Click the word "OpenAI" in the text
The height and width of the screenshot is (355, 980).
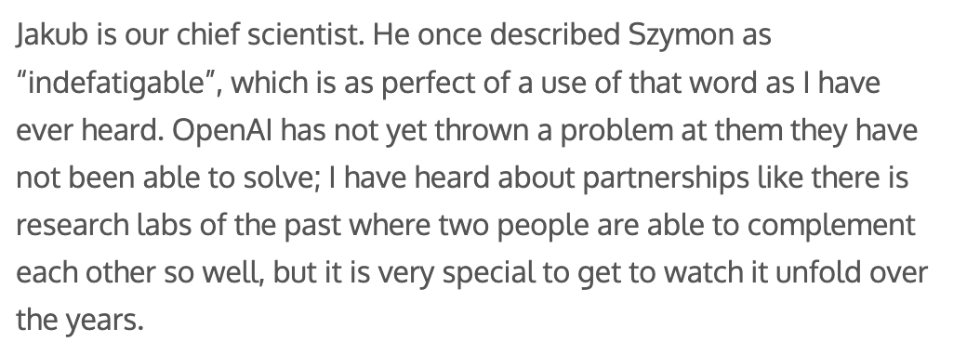tap(222, 131)
